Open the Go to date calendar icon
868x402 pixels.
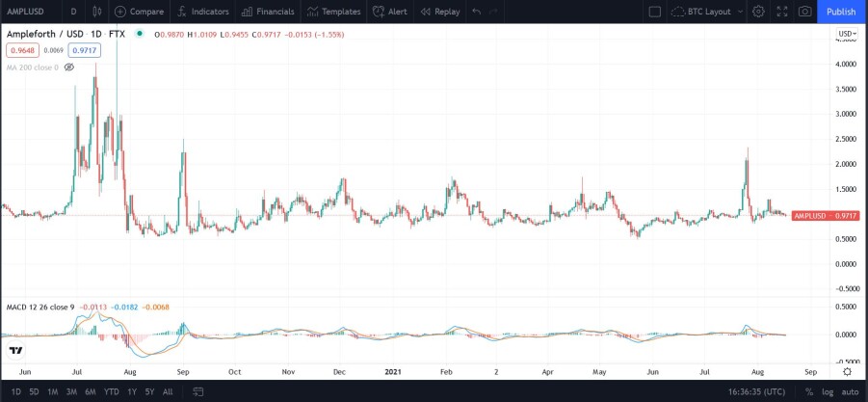pos(198,391)
